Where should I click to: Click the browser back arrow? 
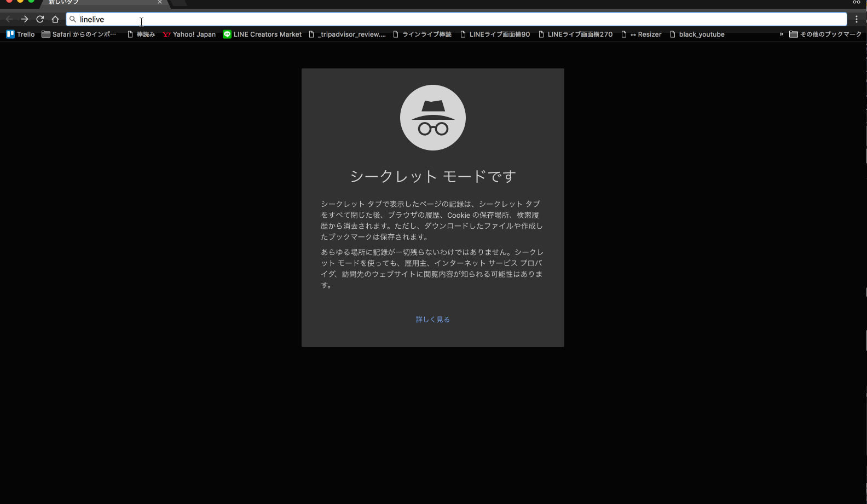click(x=9, y=19)
